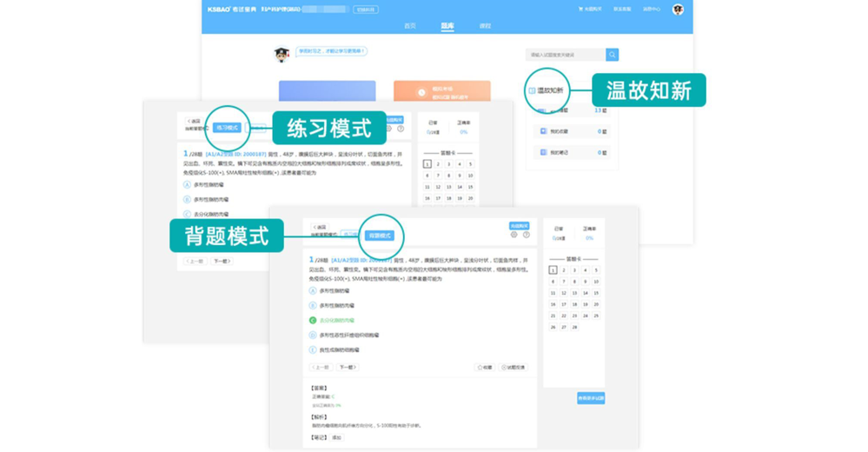Switch to 题库 tab in top navigation

[x=447, y=26]
